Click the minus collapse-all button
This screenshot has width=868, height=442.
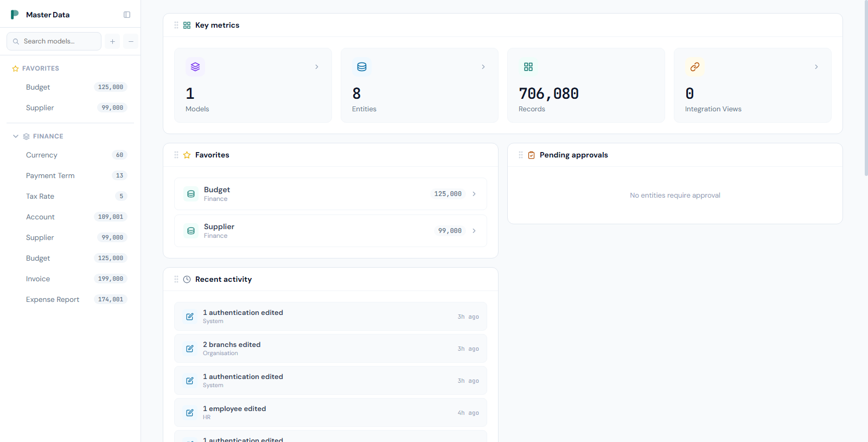(x=131, y=41)
